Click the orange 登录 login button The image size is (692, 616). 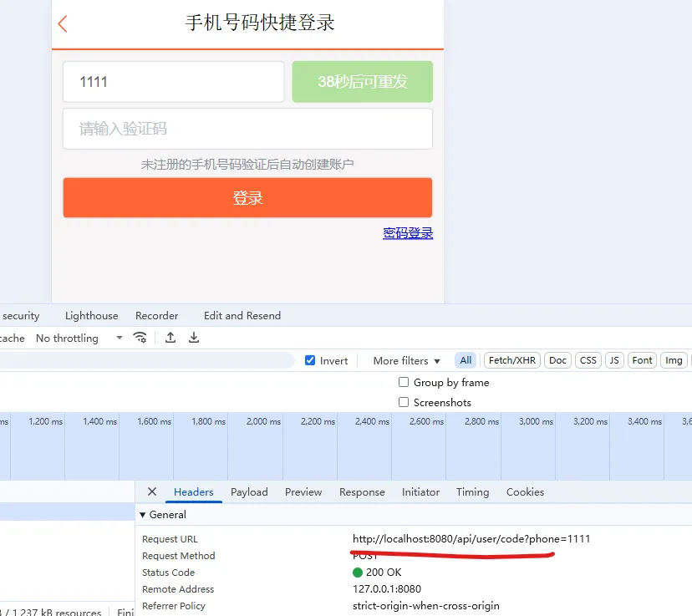(247, 198)
